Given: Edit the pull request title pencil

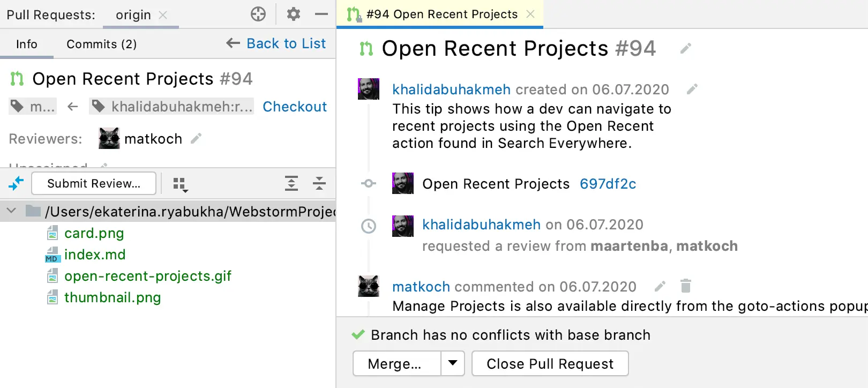Looking at the screenshot, I should pos(685,49).
